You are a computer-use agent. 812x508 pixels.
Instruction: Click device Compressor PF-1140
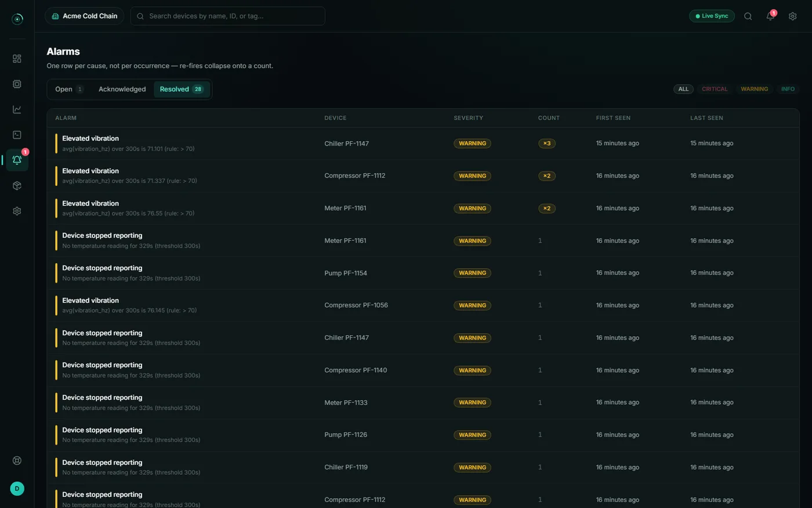coord(356,370)
